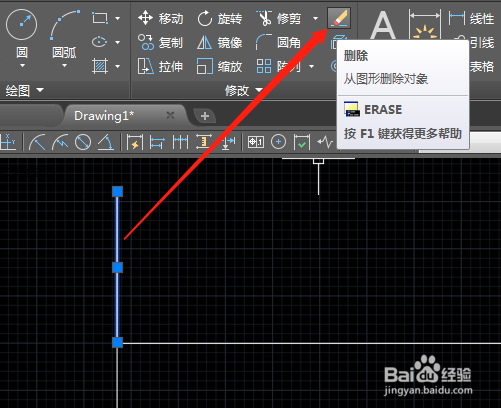Close the Drawing1* tab
This screenshot has width=501, height=408.
tap(170, 115)
